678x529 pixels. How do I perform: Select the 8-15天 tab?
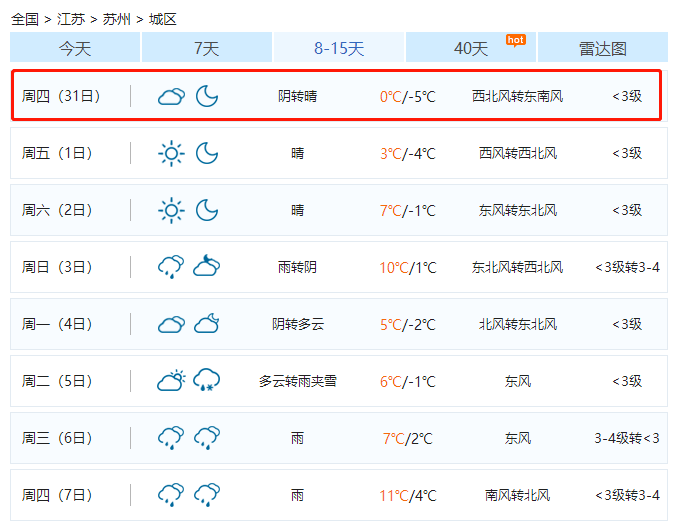339,48
